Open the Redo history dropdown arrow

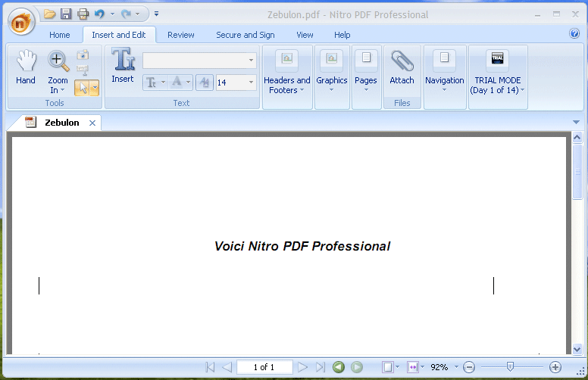(138, 14)
